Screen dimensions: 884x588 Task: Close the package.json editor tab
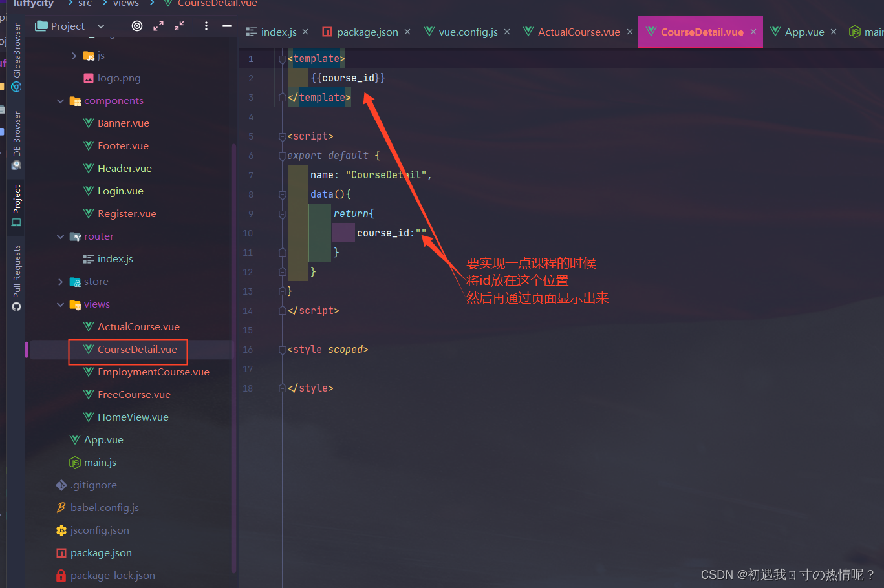[x=407, y=32]
